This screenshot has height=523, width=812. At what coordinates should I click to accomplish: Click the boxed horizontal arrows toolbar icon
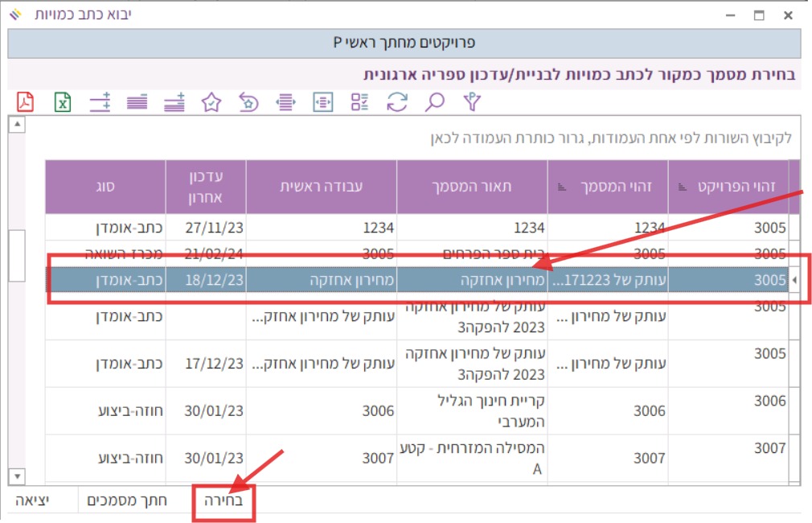(322, 102)
